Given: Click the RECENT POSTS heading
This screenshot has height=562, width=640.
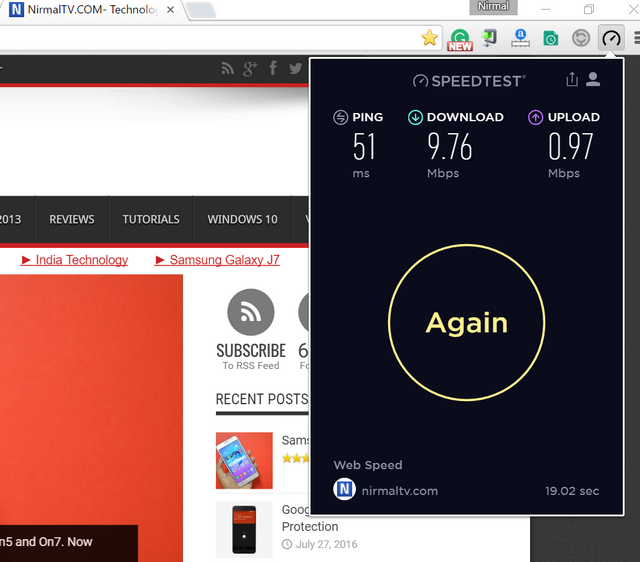Looking at the screenshot, I should [262, 399].
